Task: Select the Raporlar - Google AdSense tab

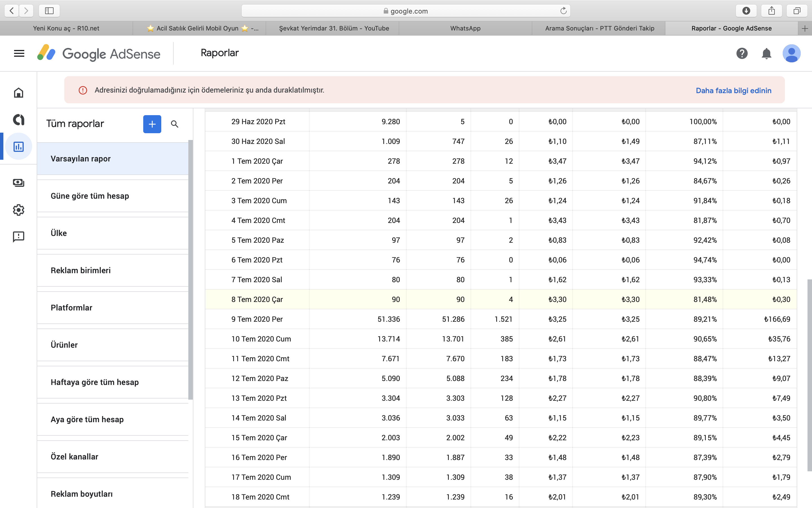Action: point(731,29)
